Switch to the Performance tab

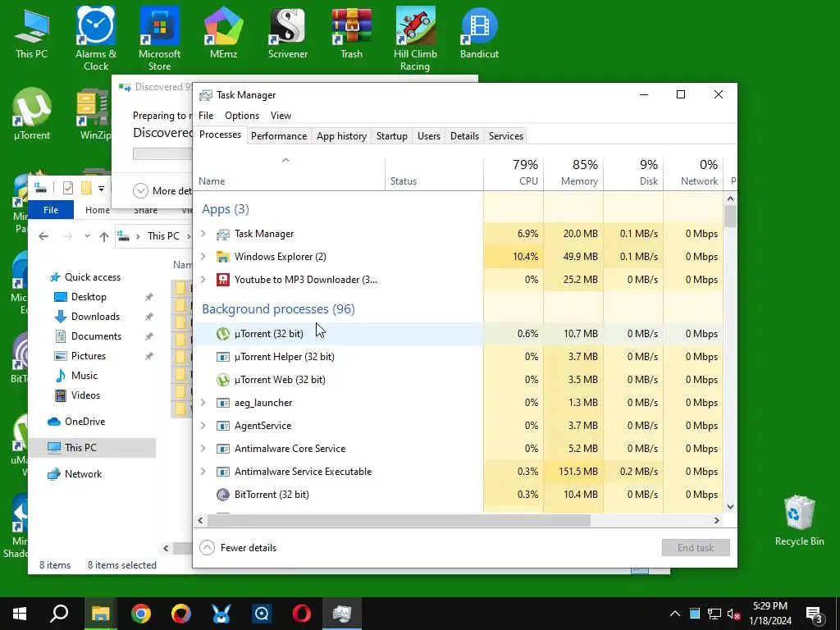click(279, 136)
